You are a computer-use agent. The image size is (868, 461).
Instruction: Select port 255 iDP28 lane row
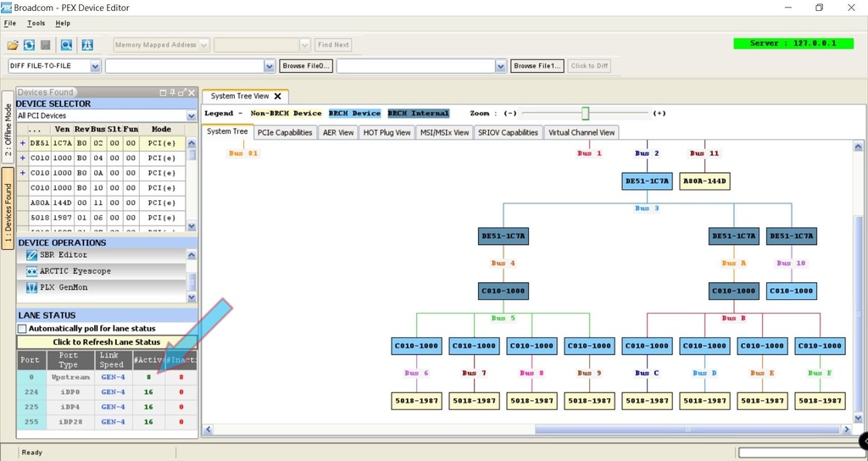tap(107, 422)
